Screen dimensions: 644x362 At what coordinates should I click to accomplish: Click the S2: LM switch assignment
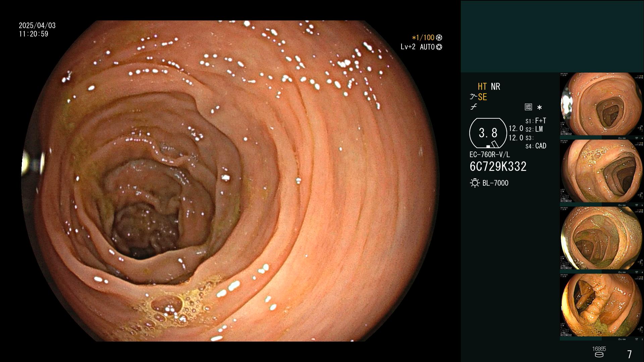click(534, 129)
